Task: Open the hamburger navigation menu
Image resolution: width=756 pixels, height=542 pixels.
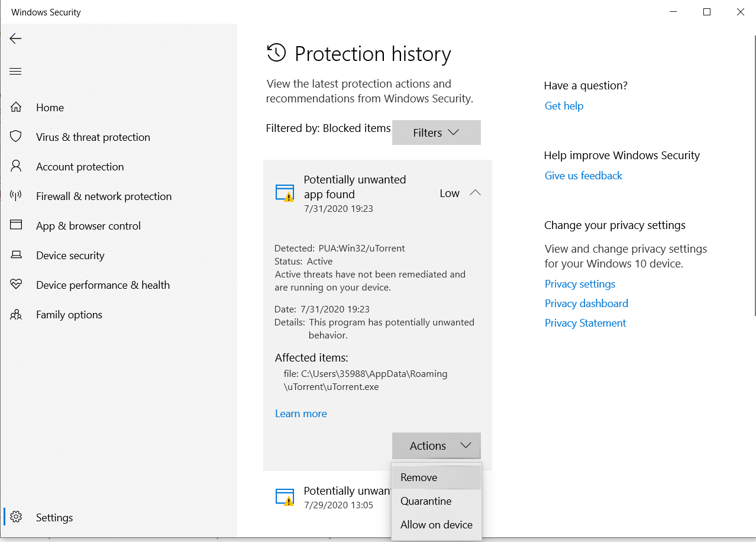Action: point(15,72)
